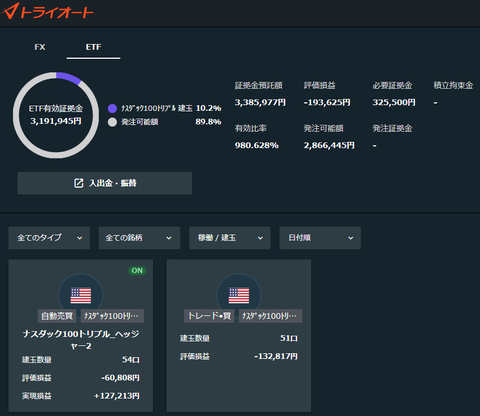Open the 日付順 sort dropdown
This screenshot has width=480, height=416.
[320, 238]
